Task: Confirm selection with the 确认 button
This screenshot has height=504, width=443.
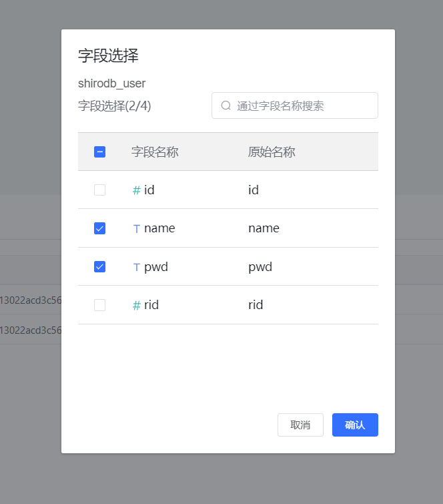Action: click(355, 425)
